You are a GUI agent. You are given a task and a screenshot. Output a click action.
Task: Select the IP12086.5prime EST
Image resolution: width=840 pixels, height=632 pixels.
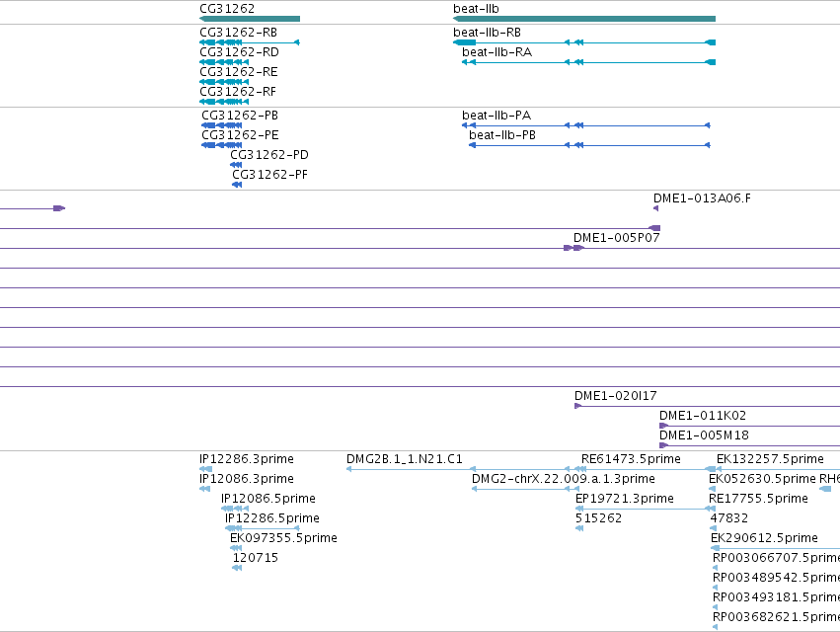pyautogui.click(x=268, y=499)
